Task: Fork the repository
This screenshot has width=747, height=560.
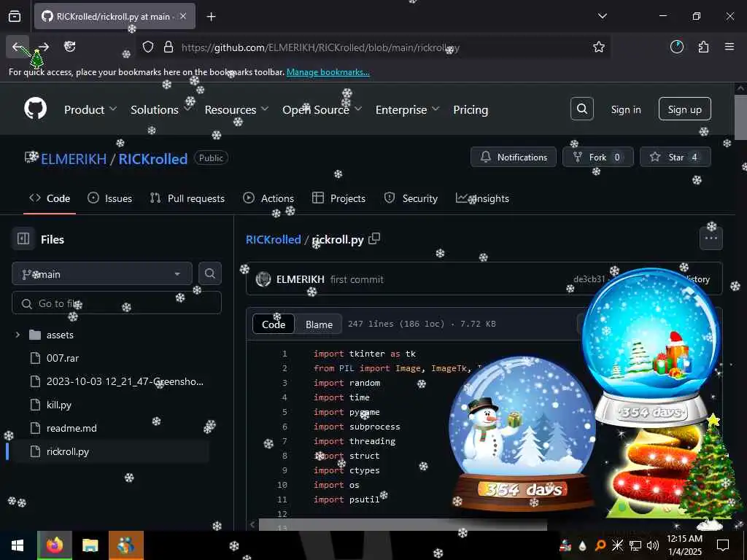Action: [598, 157]
